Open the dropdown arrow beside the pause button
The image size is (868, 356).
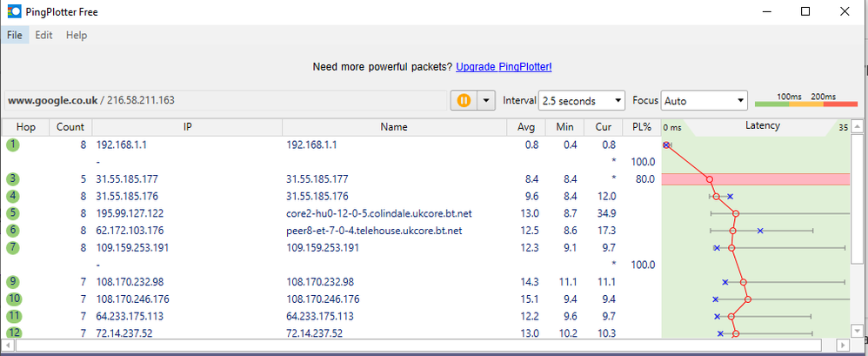tap(486, 100)
